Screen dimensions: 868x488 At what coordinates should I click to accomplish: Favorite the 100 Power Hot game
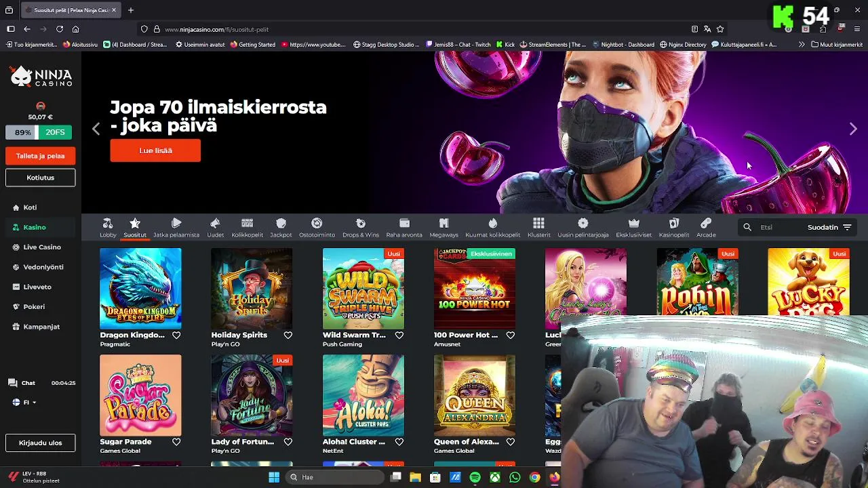(x=510, y=335)
